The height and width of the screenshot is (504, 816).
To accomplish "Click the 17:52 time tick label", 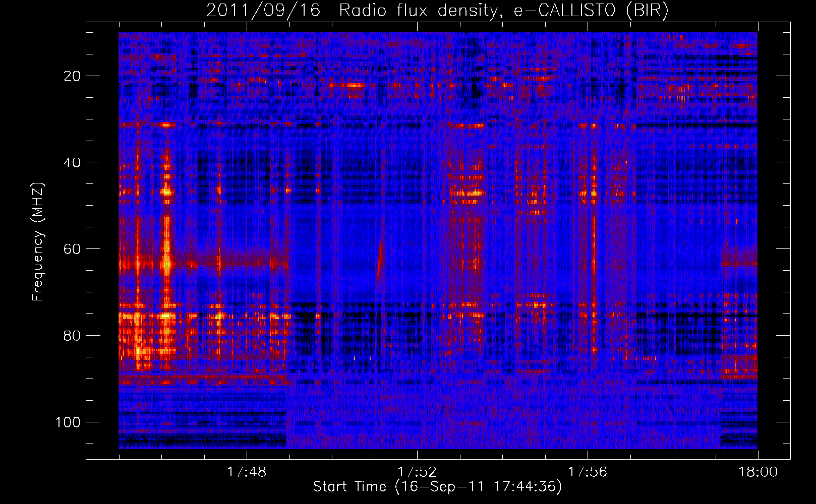I will coord(417,472).
